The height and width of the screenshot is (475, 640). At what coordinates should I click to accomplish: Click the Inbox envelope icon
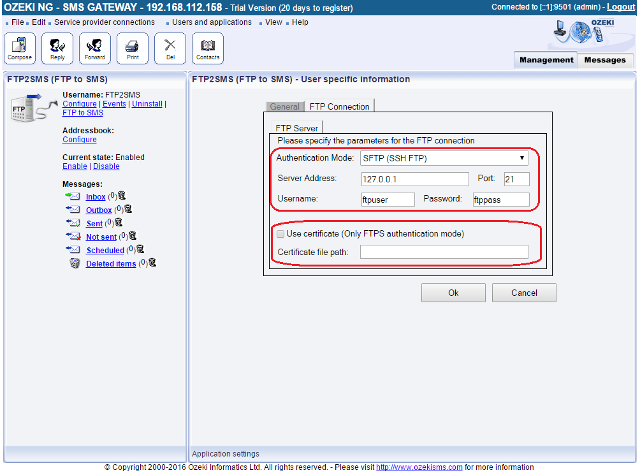73,196
